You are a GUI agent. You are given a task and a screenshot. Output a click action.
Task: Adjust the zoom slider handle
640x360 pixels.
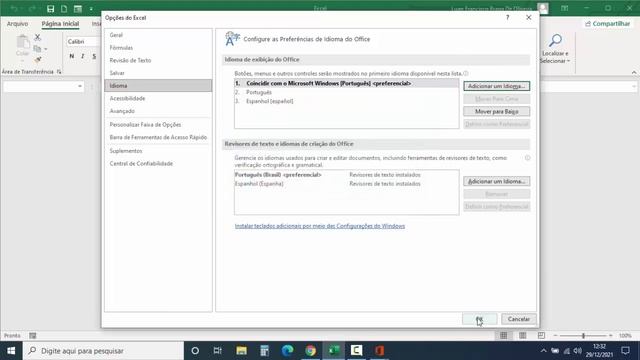pyautogui.click(x=583, y=336)
